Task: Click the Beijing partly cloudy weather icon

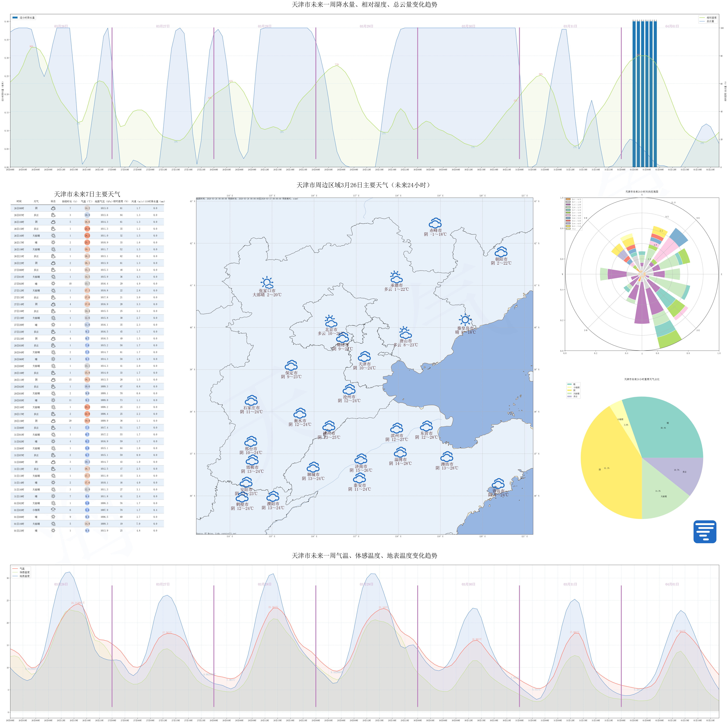Action: coord(330,321)
